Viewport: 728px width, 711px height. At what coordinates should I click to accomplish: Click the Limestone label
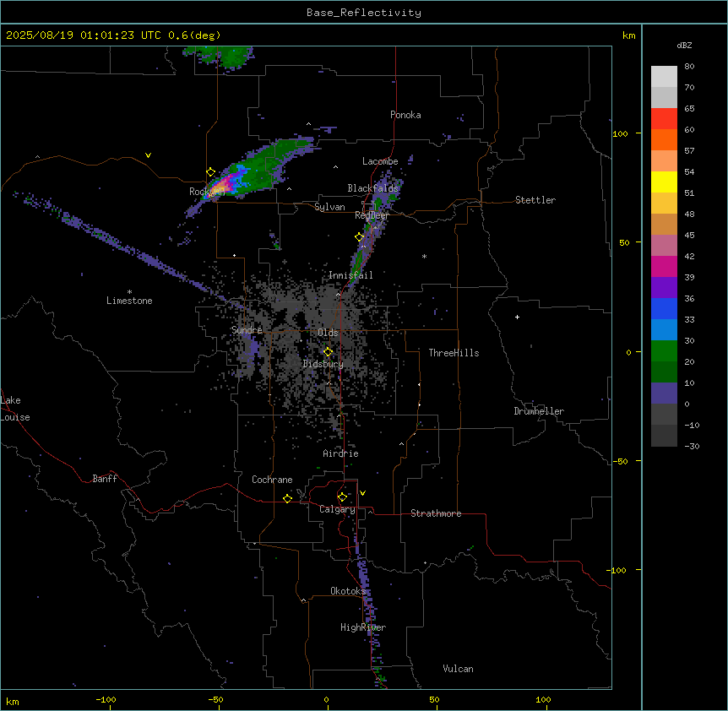(129, 301)
